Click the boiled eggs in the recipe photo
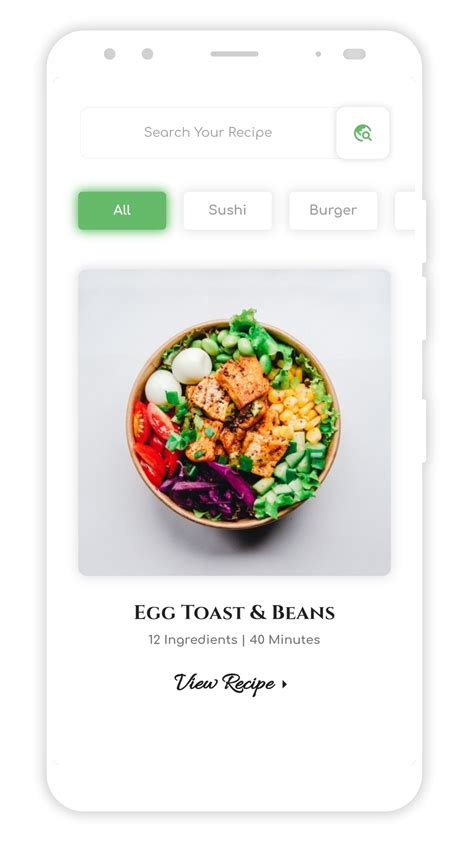 click(x=177, y=375)
